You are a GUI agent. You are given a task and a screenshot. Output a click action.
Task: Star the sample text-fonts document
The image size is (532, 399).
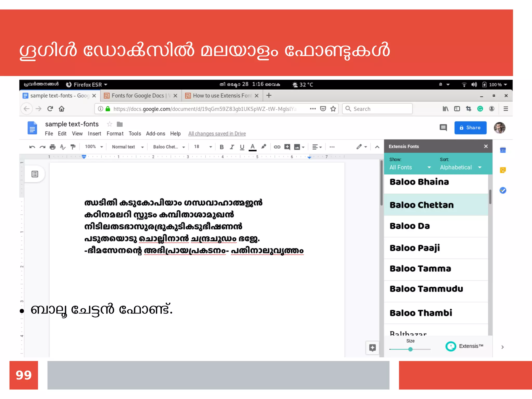tap(109, 124)
